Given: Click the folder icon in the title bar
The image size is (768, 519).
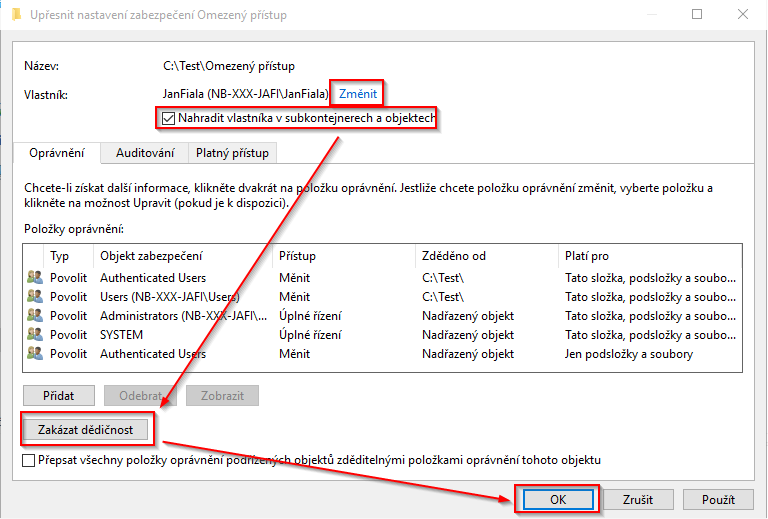Looking at the screenshot, I should coord(16,15).
